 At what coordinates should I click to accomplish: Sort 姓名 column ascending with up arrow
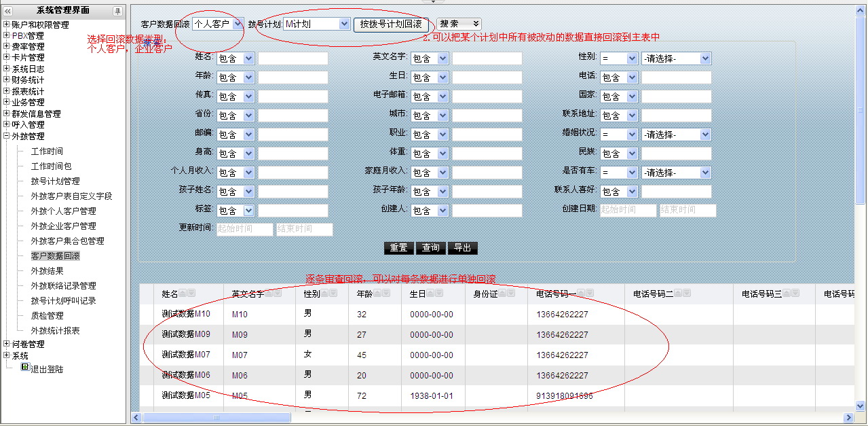(x=183, y=294)
